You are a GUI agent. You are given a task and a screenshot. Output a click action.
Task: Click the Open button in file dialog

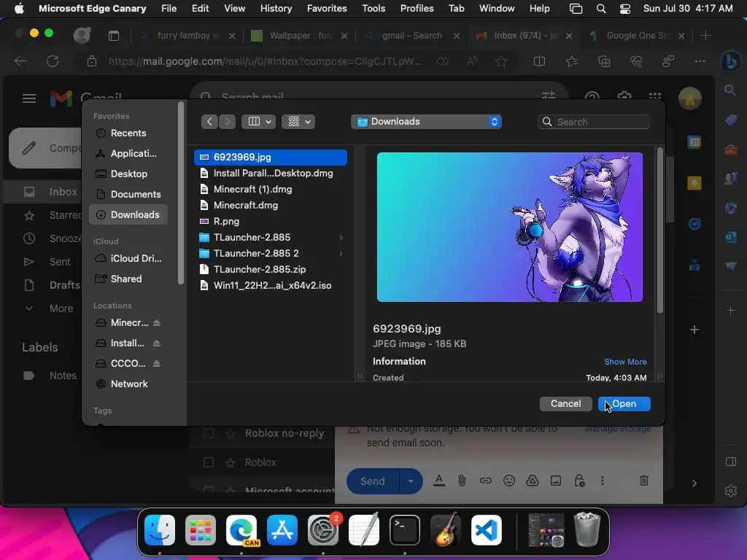pos(624,404)
